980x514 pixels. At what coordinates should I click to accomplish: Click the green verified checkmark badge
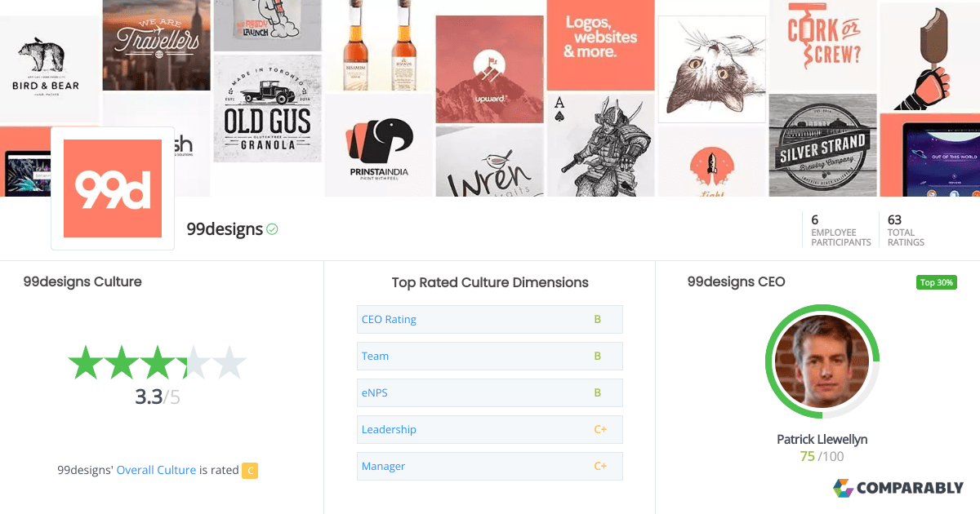272,229
